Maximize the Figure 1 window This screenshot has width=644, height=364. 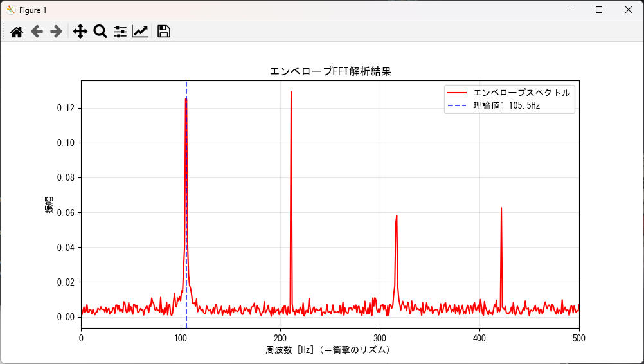(599, 10)
